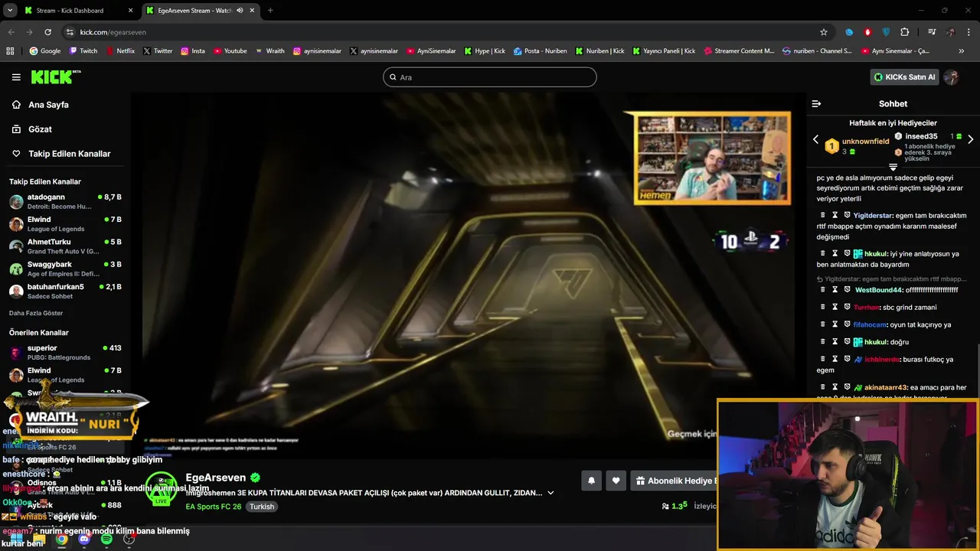
Task: Open Yayıncı Paneli | Kick bookmark
Action: 664,51
